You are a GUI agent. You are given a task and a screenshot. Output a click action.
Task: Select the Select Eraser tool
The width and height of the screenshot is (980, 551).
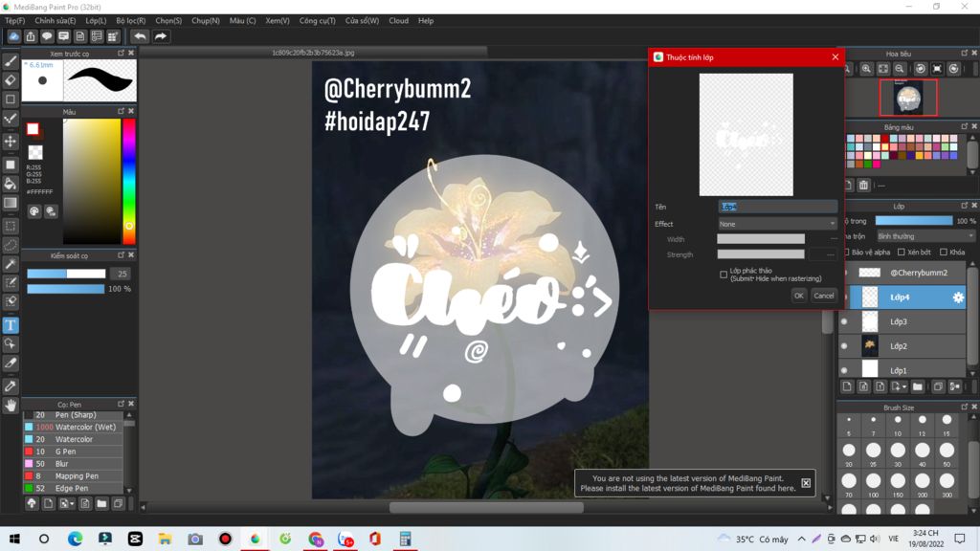(11, 301)
